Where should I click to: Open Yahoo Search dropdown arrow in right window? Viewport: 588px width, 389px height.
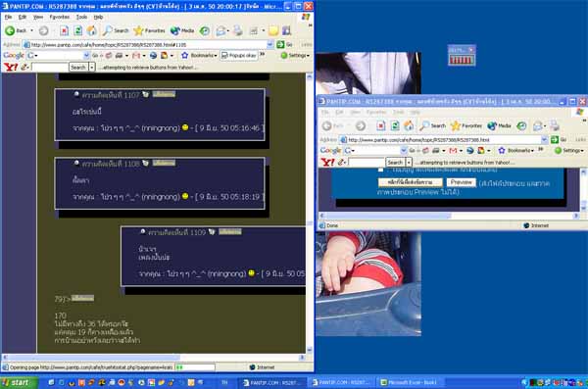pos(409,163)
